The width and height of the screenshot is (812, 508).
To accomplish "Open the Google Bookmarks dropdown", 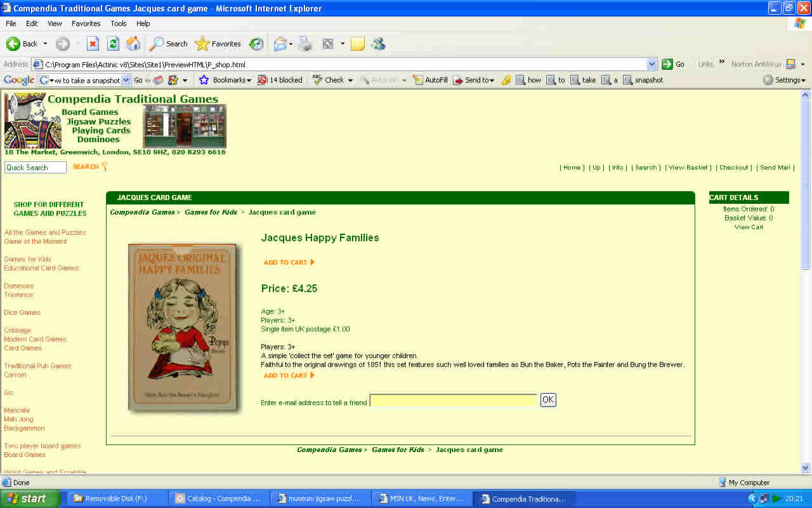I will [226, 80].
